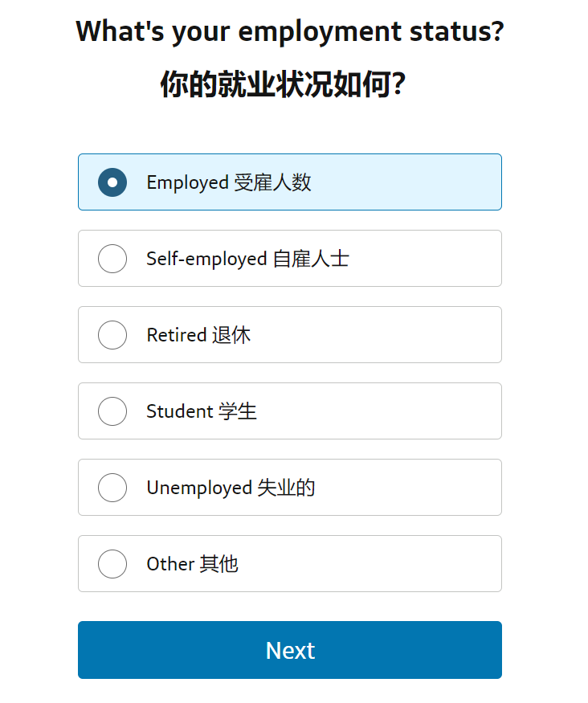Select the Employed radio button
The width and height of the screenshot is (588, 703).
tap(112, 182)
